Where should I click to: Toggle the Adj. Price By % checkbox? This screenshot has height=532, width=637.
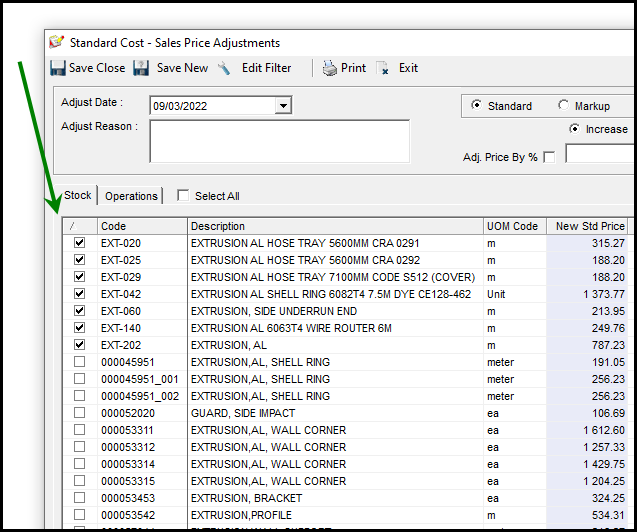tap(549, 157)
